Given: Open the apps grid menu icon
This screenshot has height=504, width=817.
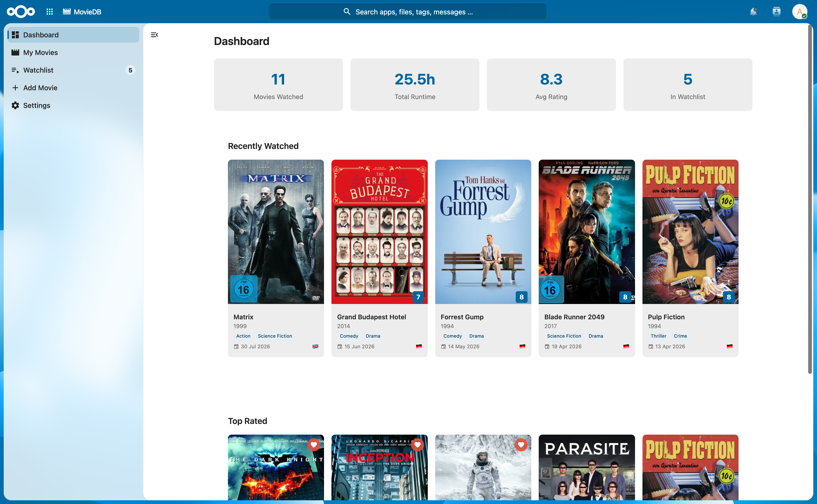Looking at the screenshot, I should (x=50, y=12).
